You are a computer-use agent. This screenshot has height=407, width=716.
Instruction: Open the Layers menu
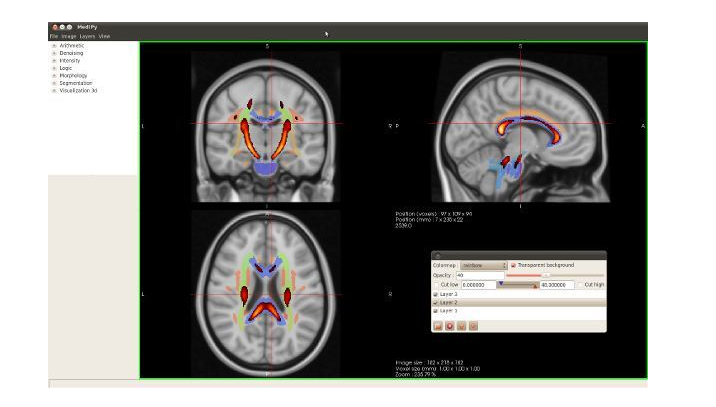tap(87, 36)
